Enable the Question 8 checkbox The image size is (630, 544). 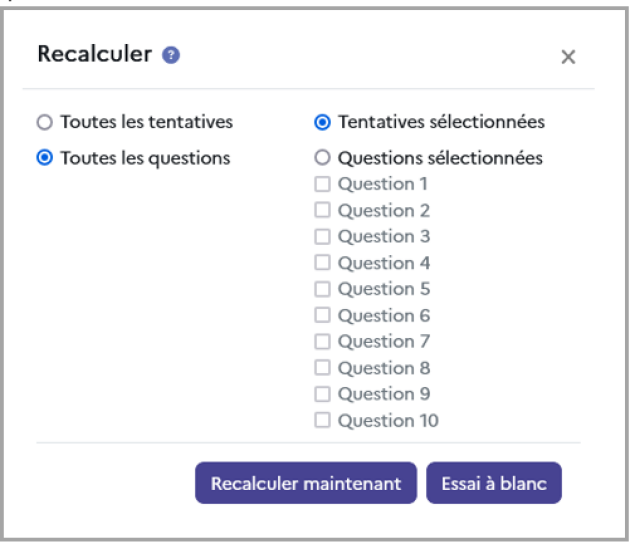322,368
